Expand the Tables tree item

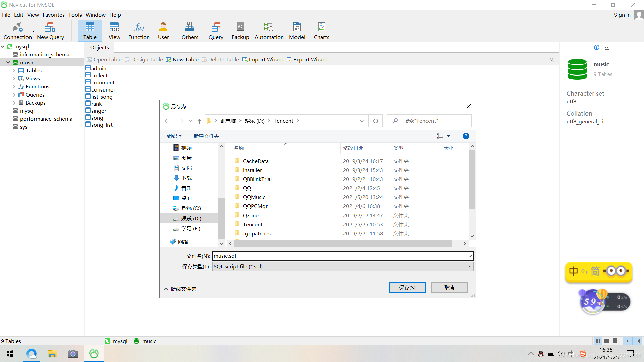(x=14, y=70)
